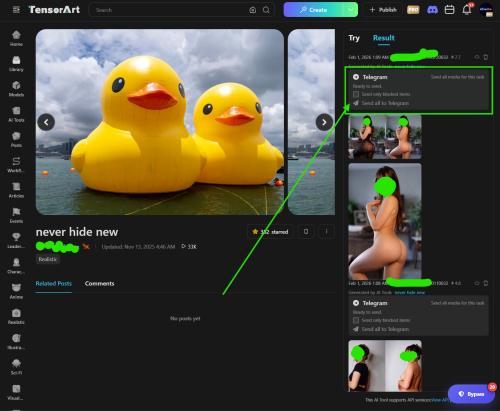
Task: Open Events in the sidebar
Action: point(16,216)
